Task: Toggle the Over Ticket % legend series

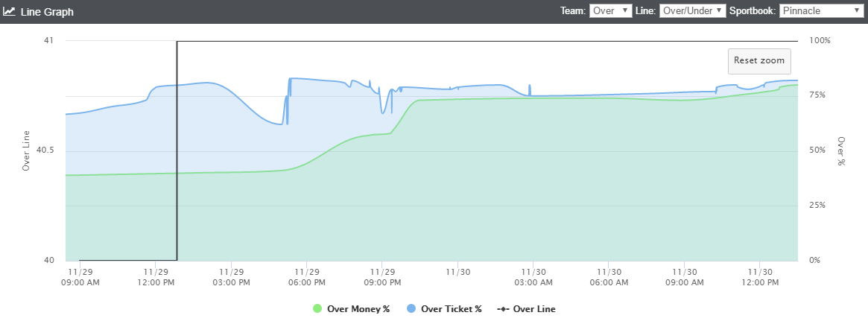Action: click(x=444, y=308)
